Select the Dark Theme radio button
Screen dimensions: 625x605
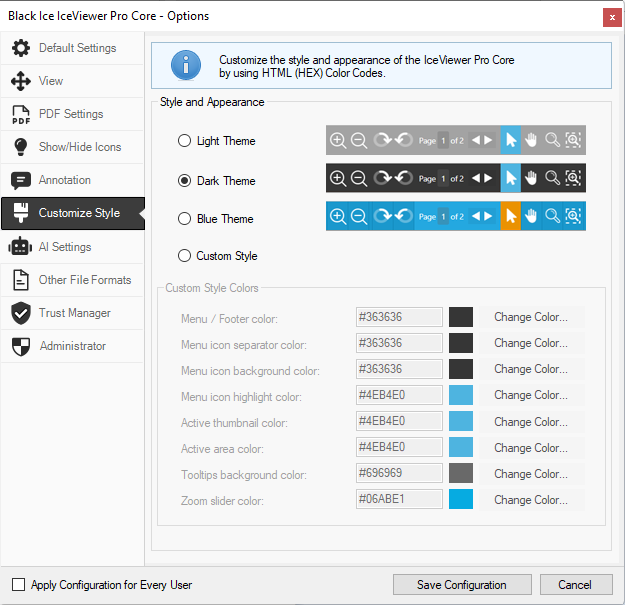coord(184,181)
